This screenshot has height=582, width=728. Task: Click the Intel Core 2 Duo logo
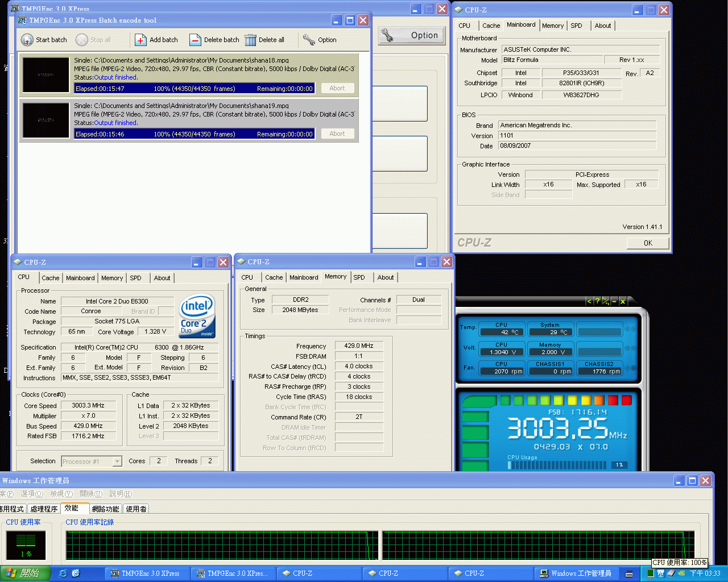197,316
